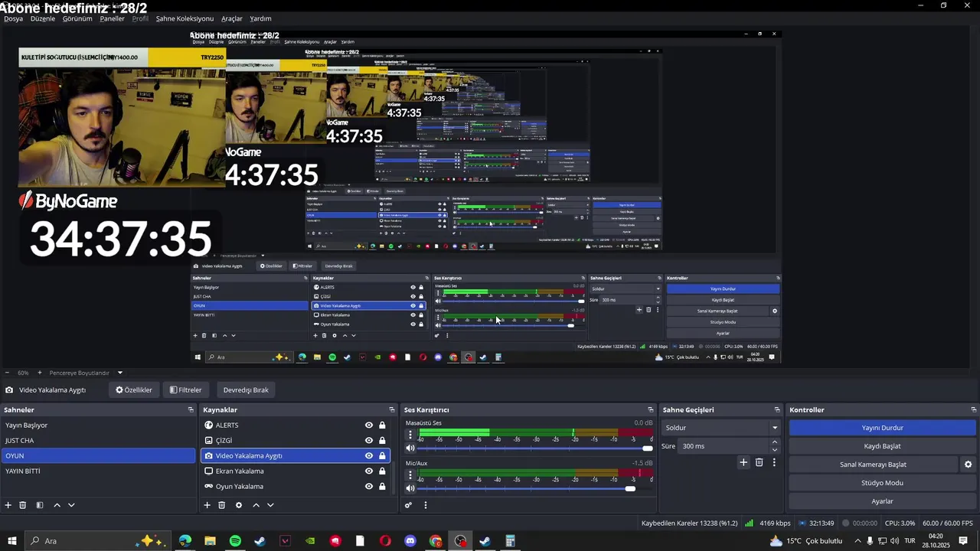Open the Sahne Koleksiyonu menu
980x551 pixels.
pos(185,18)
